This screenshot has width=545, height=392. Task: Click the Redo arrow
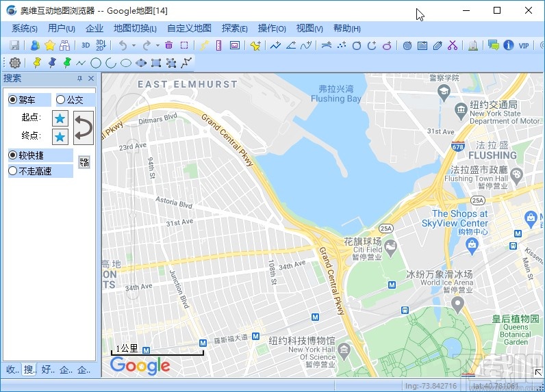pos(147,45)
